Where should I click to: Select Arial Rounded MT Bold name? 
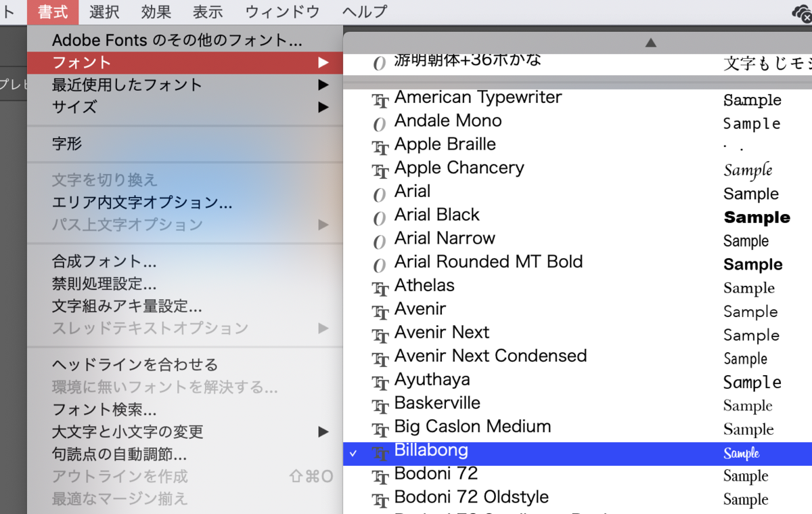click(489, 262)
